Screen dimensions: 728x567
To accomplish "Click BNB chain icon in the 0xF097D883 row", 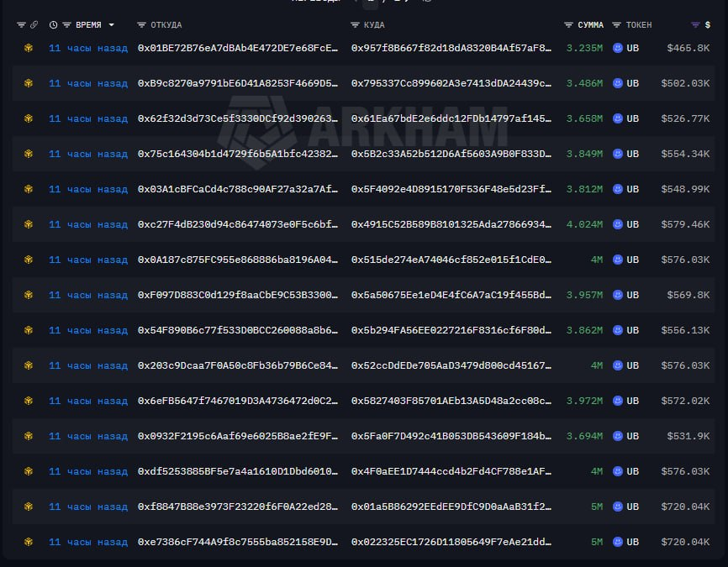I will tap(29, 295).
